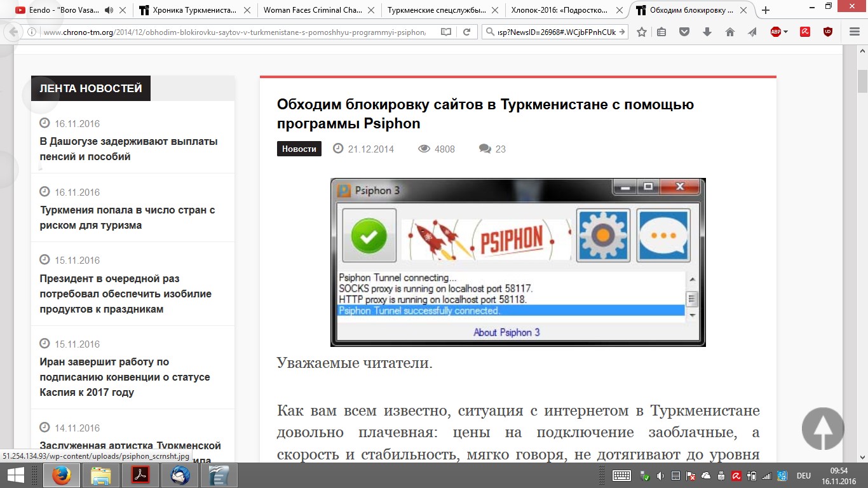Open Thunderbird taskbar icon

(x=180, y=475)
